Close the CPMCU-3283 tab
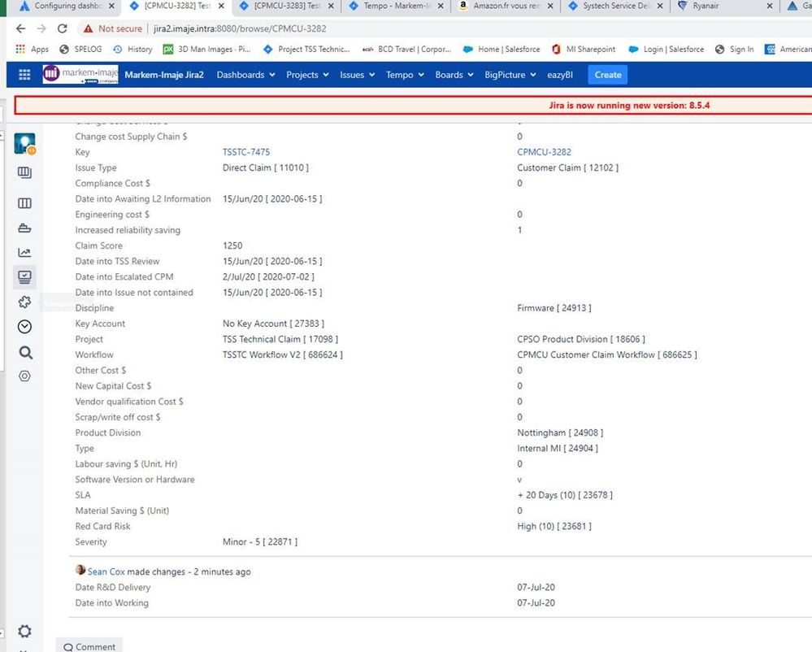Screen dimensions: 812x652 point(331,7)
